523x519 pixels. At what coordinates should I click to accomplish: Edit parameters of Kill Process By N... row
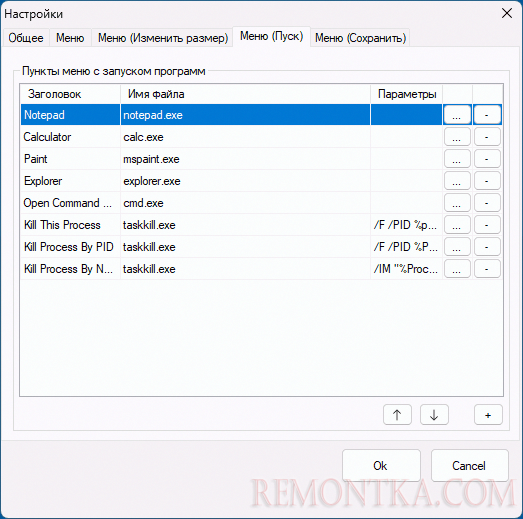pyautogui.click(x=406, y=269)
